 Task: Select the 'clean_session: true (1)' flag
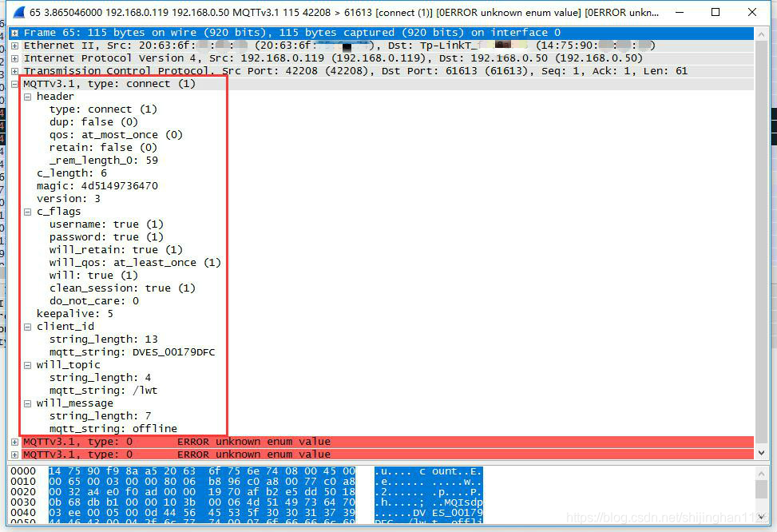[x=122, y=288]
